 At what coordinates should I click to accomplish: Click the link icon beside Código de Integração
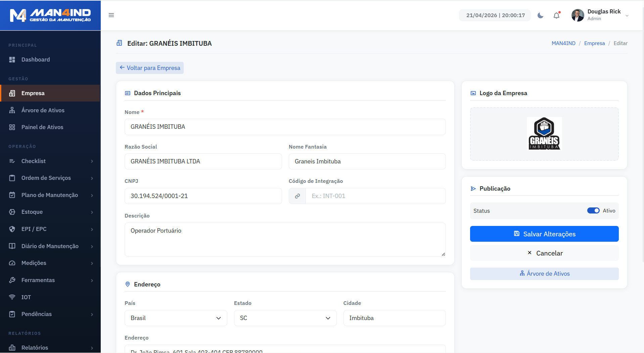297,196
